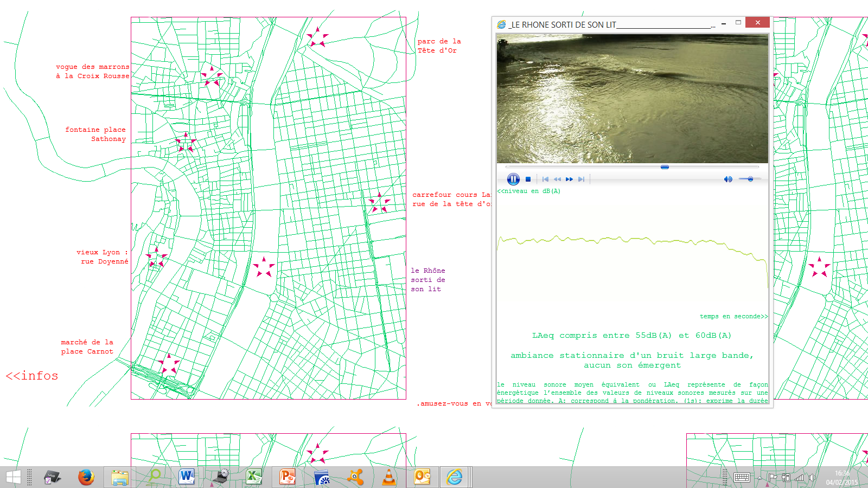Open Microsoft Word from the taskbar
The image size is (868, 488).
click(x=187, y=477)
